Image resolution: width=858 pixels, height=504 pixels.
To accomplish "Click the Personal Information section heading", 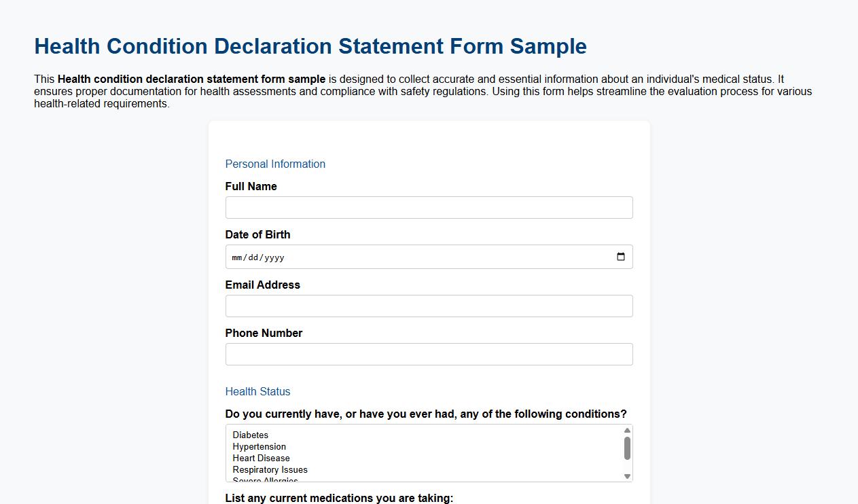I will click(x=275, y=164).
